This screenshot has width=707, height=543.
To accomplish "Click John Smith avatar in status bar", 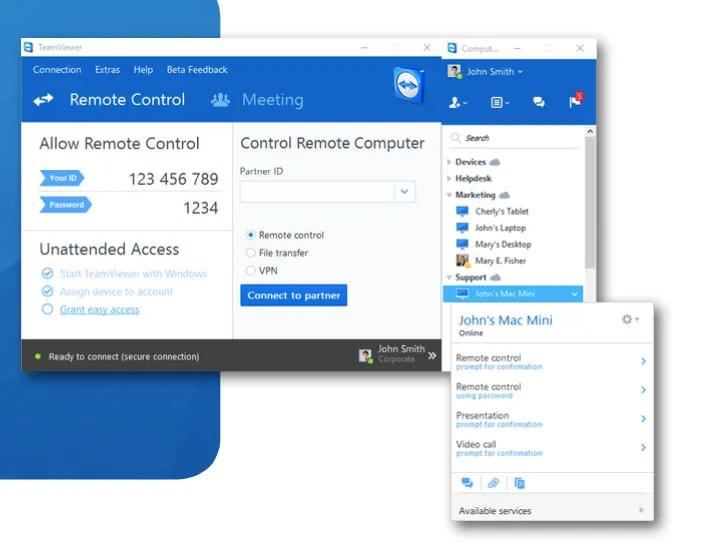I will point(365,356).
